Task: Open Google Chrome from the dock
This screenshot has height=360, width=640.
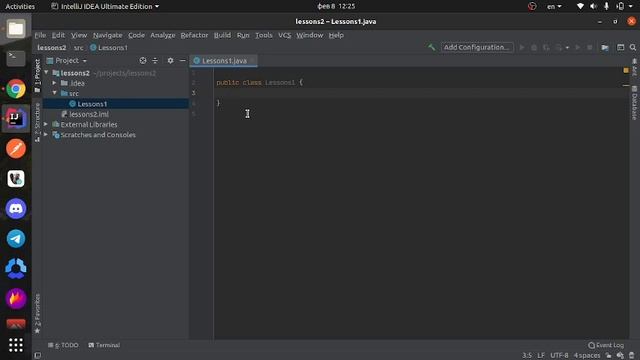Action: (16, 89)
